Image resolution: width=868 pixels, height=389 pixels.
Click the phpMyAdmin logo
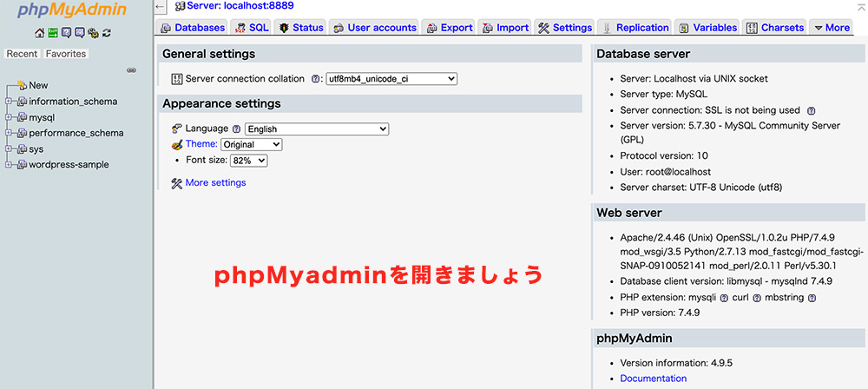point(72,10)
